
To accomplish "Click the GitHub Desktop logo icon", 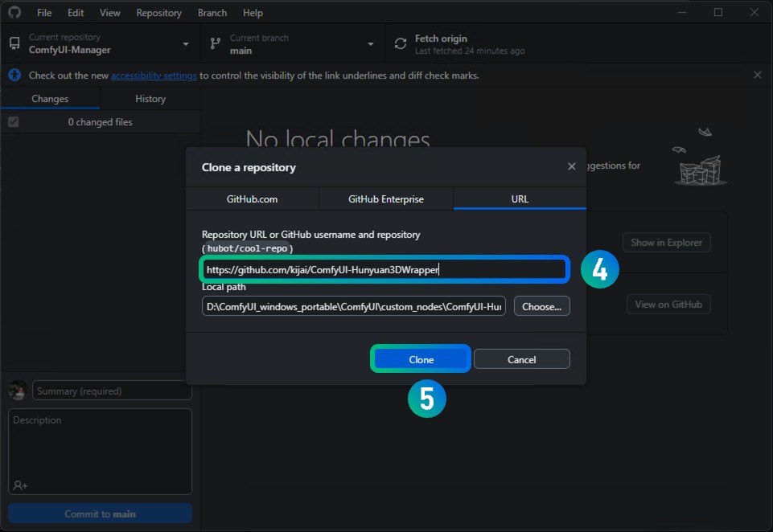I will [x=14, y=12].
